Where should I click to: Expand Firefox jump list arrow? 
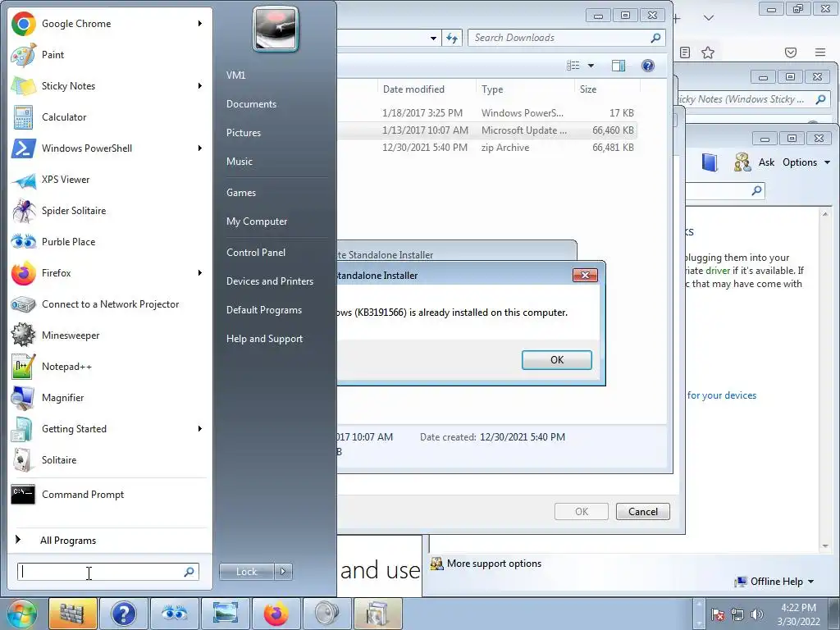point(200,272)
